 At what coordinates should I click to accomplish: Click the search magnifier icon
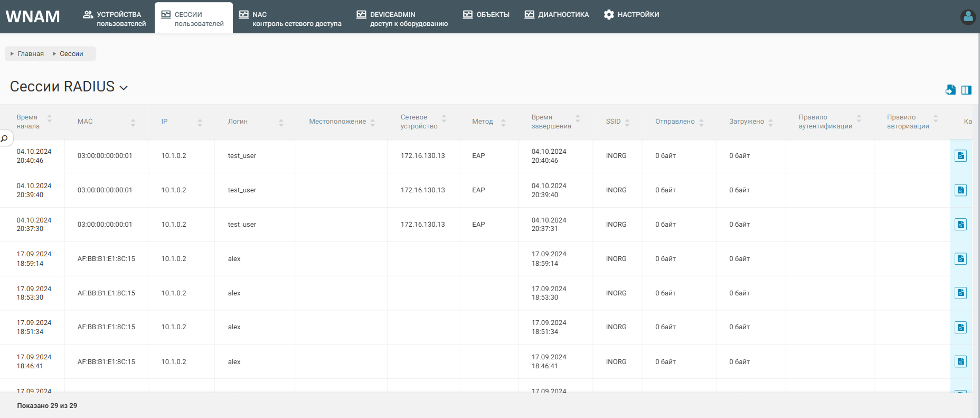pyautogui.click(x=5, y=138)
